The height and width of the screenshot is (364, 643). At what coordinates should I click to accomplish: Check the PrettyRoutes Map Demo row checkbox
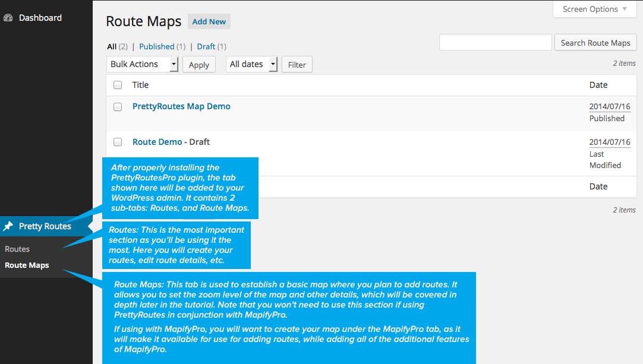pyautogui.click(x=118, y=107)
